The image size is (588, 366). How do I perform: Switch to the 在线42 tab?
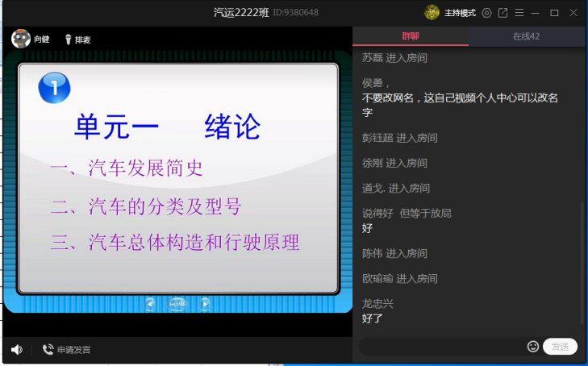point(526,36)
